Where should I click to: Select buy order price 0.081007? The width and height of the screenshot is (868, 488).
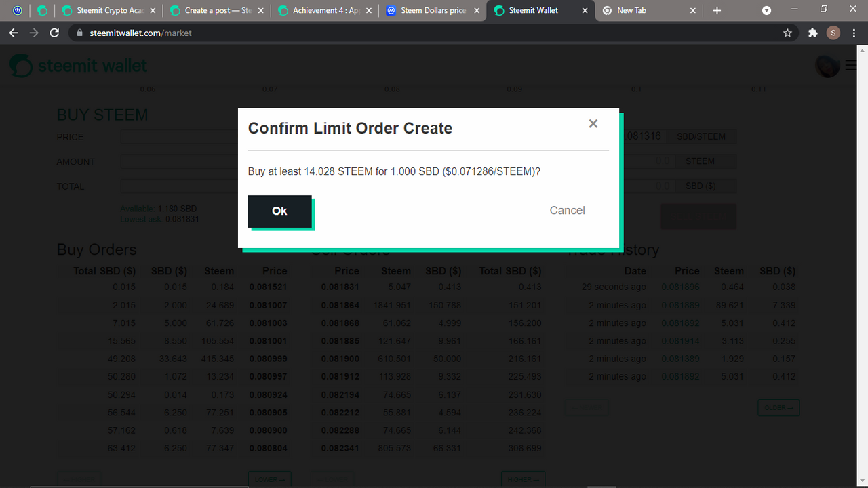click(x=268, y=306)
